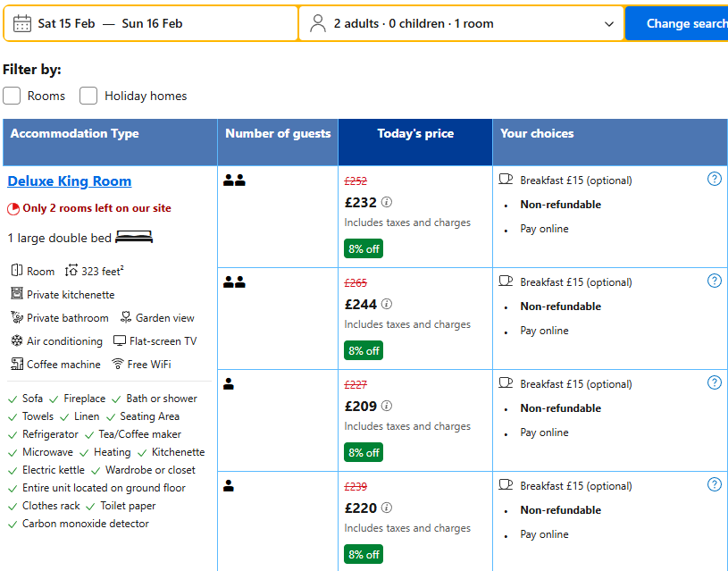This screenshot has width=728, height=571.
Task: Click the Accommodation Type column header
Action: pyautogui.click(x=75, y=134)
